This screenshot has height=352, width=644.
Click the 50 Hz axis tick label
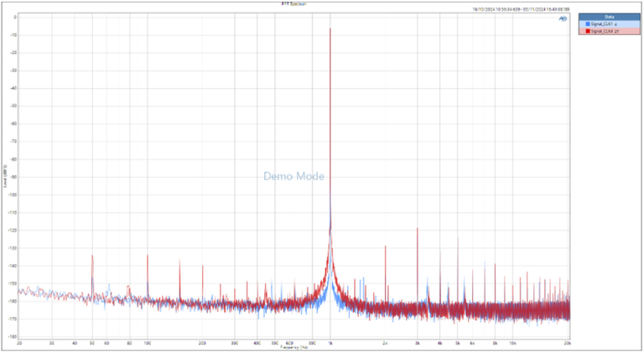click(92, 343)
